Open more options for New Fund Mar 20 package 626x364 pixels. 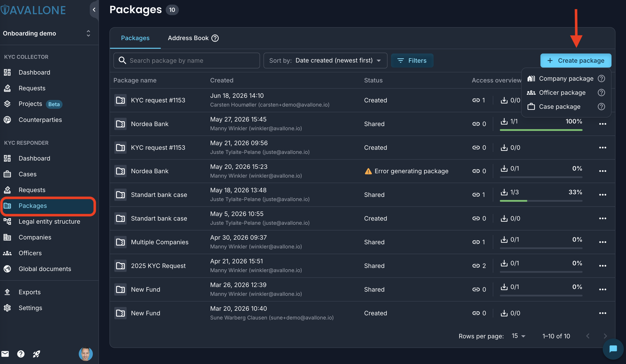pyautogui.click(x=603, y=313)
